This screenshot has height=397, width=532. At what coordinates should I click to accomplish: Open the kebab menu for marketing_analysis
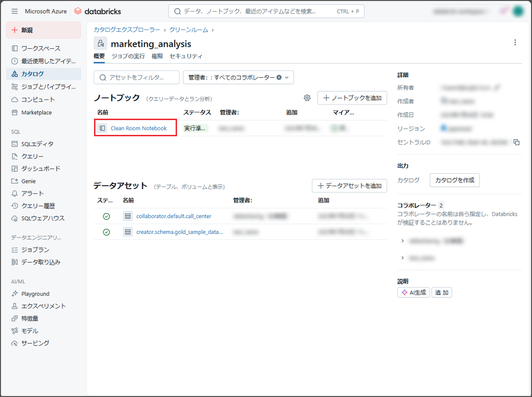point(515,42)
